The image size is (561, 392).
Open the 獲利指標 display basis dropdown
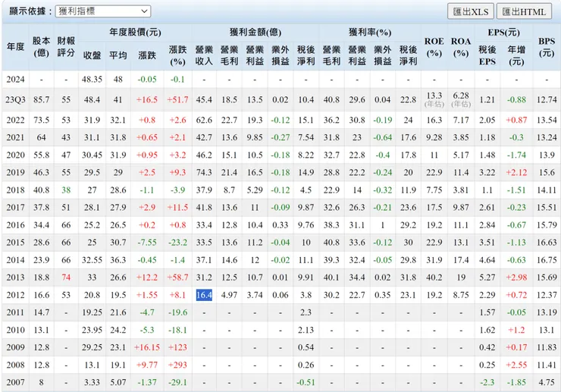coord(103,11)
